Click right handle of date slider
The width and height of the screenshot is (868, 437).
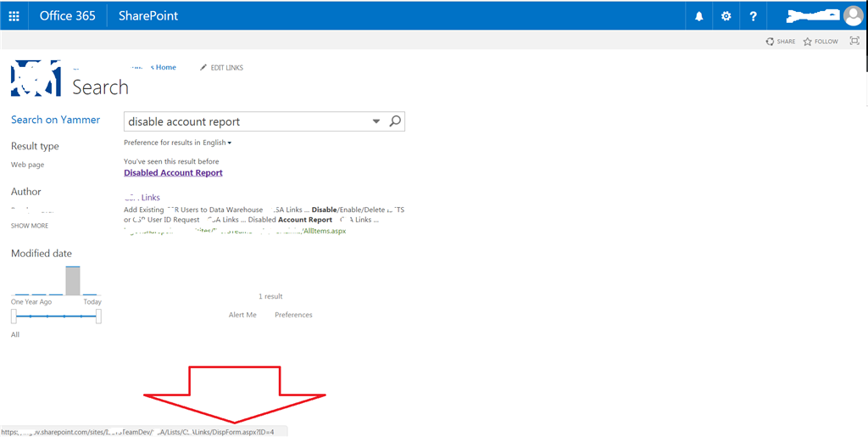point(98,317)
